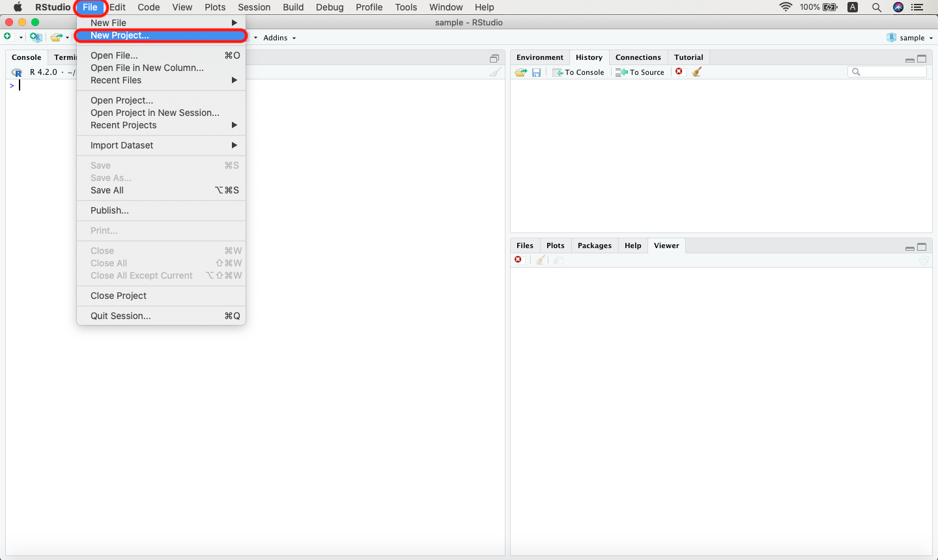Screen dimensions: 938x560
Task: Switch to the Plots tab
Action: (x=555, y=245)
